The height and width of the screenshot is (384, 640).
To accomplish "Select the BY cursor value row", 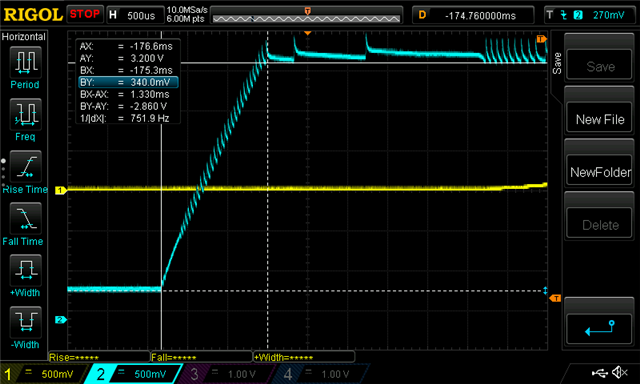I will point(128,82).
